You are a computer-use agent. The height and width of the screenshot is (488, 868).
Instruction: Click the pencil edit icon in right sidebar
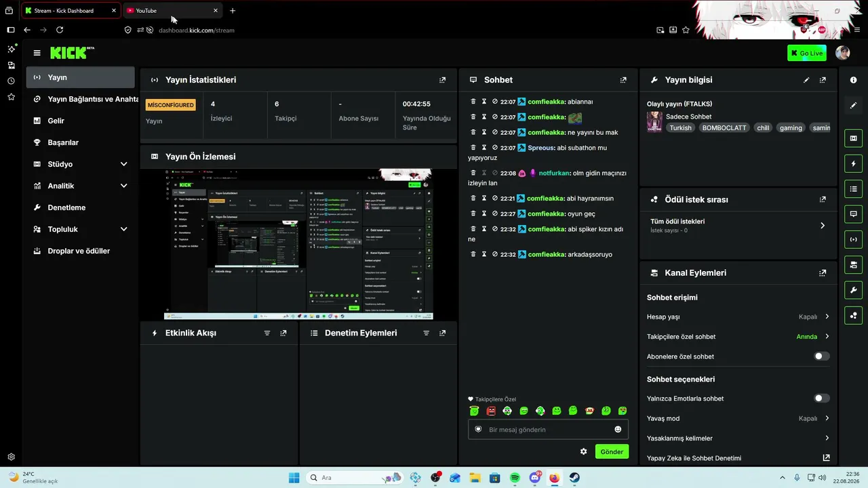[x=853, y=105]
